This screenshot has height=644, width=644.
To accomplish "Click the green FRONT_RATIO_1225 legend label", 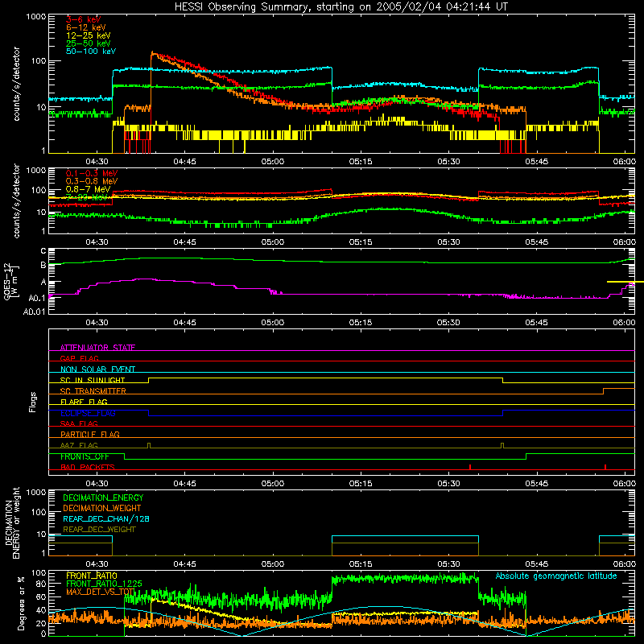I will tap(105, 584).
